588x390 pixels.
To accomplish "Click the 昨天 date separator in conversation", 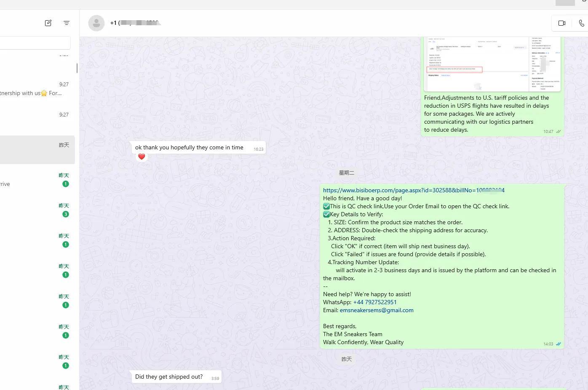I will pos(347,359).
